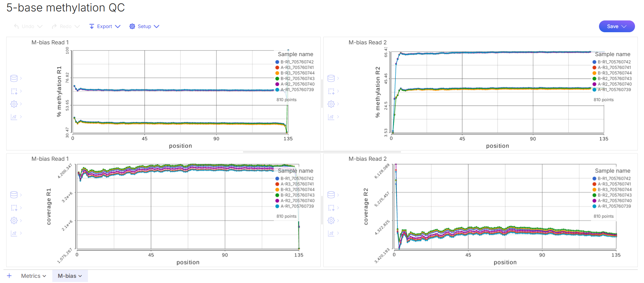Toggle B-R2_705760743 in the coverage R1 legend

point(297,195)
